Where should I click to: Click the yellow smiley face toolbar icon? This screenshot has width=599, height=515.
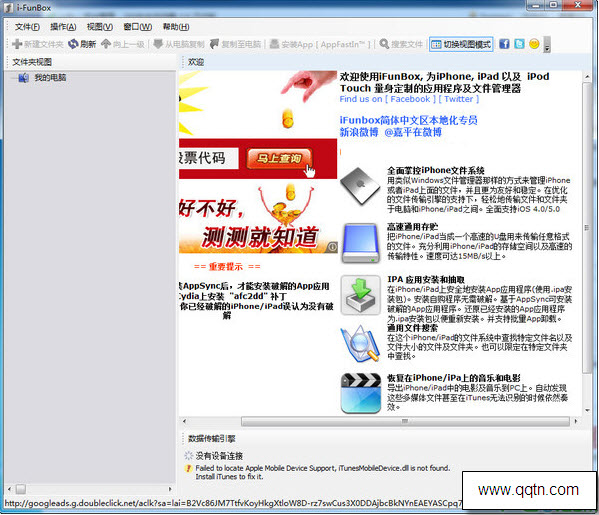[x=534, y=44]
